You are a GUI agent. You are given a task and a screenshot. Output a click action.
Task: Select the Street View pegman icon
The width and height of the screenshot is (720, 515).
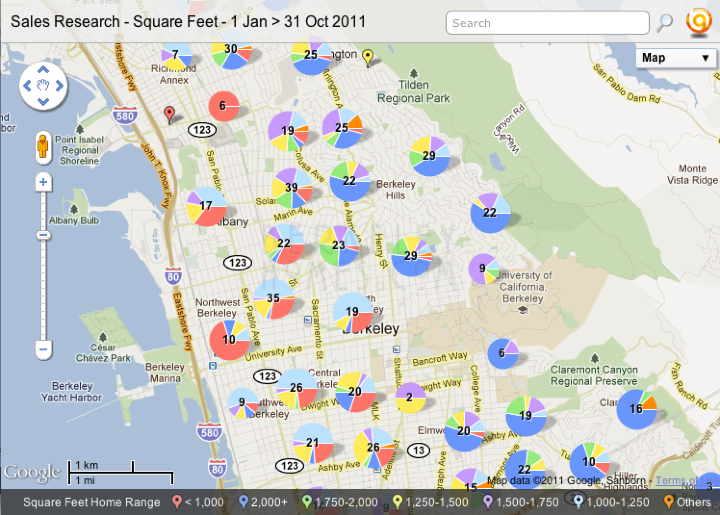43,147
